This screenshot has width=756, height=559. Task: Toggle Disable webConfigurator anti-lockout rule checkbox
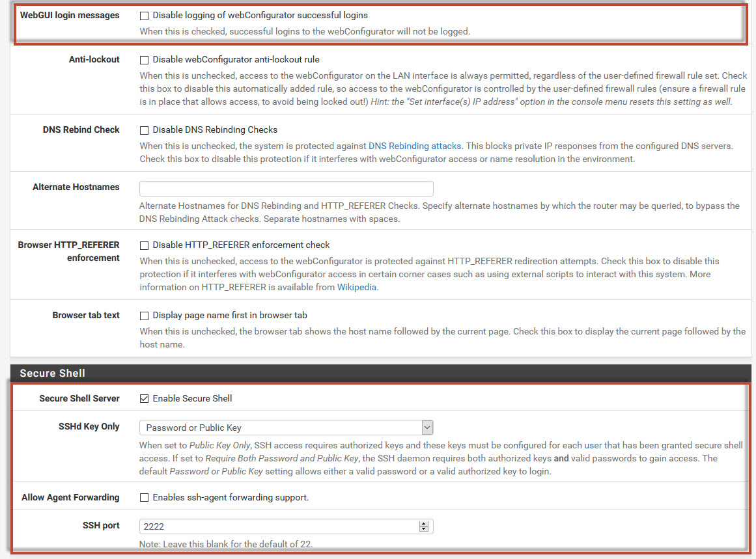pyautogui.click(x=144, y=61)
